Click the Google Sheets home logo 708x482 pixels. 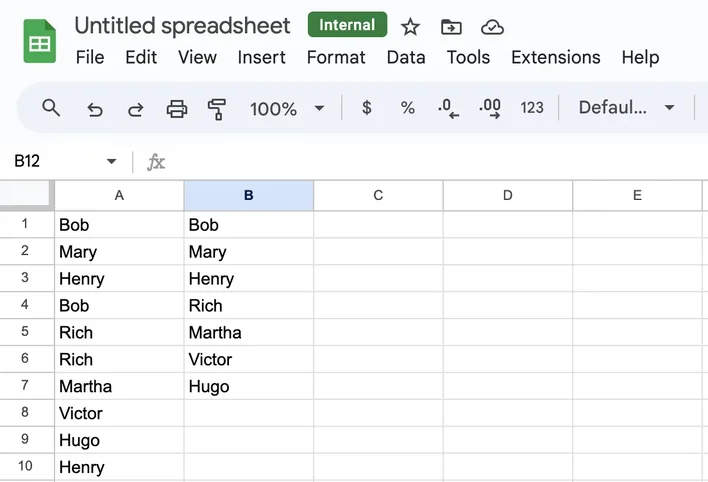(x=40, y=42)
